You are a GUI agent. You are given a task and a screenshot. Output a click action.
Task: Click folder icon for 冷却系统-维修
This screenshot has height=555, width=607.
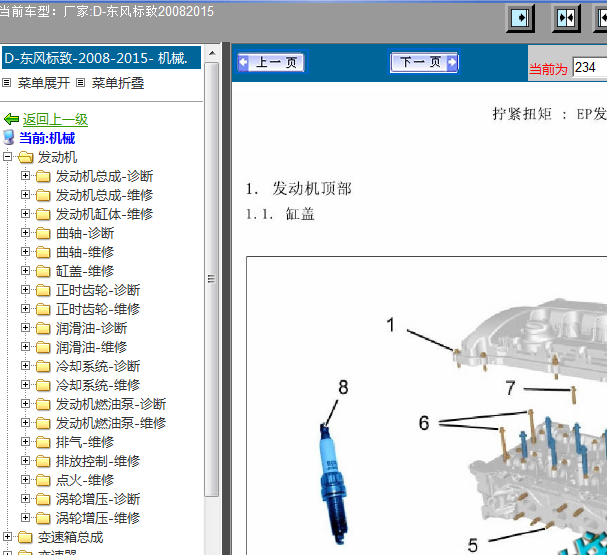(x=43, y=385)
